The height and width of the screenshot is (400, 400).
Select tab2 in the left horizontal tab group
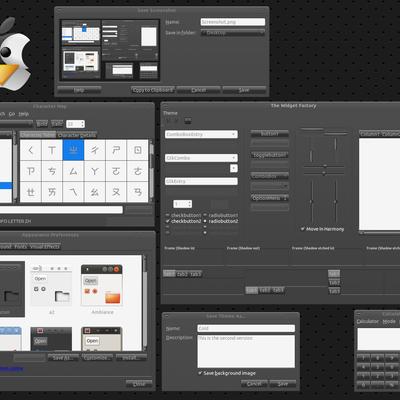pyautogui.click(x=182, y=274)
